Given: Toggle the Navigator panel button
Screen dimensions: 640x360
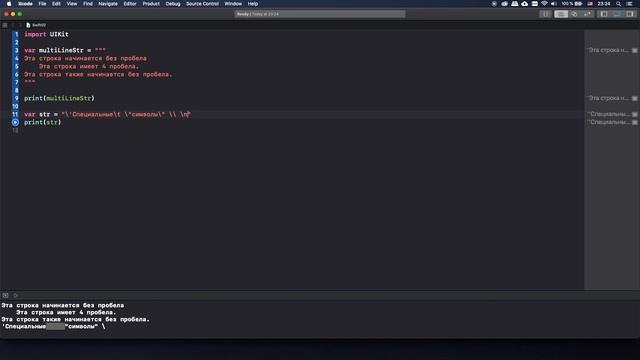Looking at the screenshot, I should pos(604,14).
